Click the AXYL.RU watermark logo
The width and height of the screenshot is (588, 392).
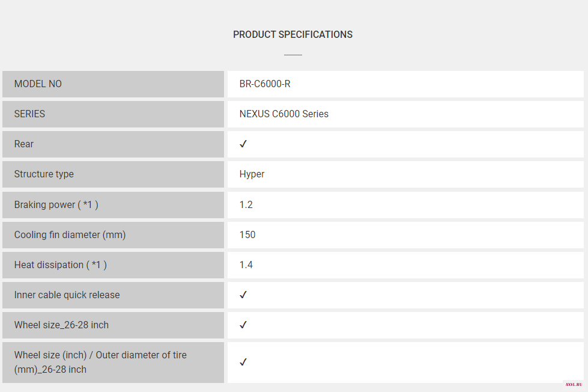[x=574, y=385]
